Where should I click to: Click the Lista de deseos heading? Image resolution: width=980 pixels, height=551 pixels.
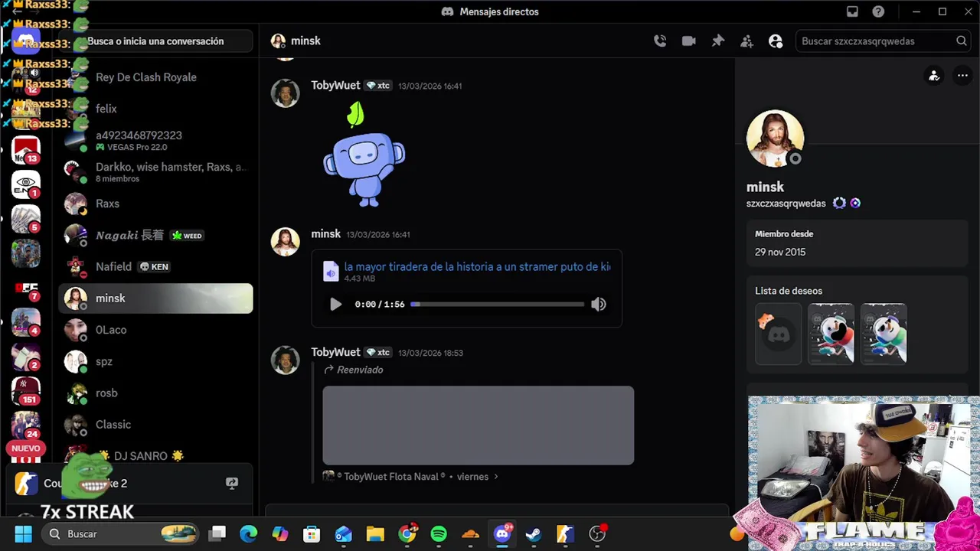pos(789,291)
